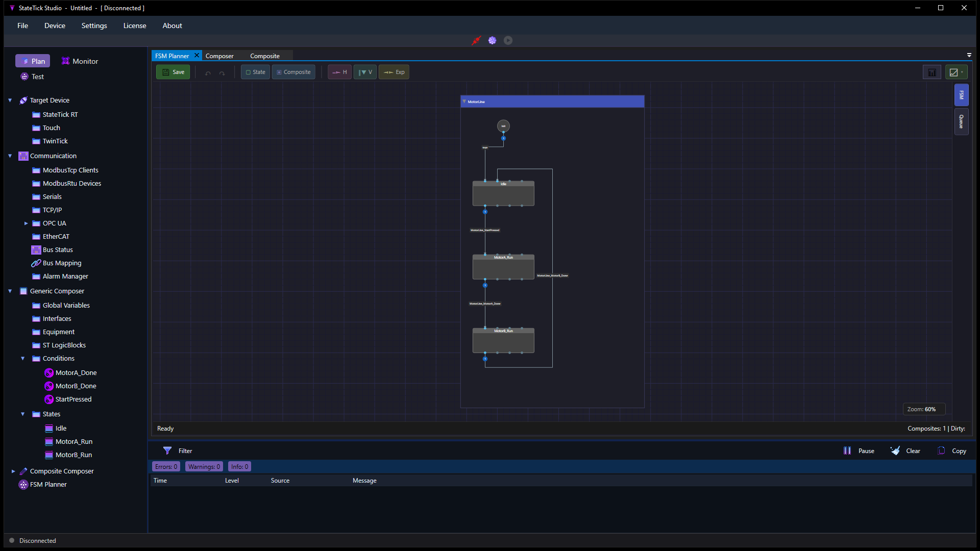The height and width of the screenshot is (551, 980).
Task: Copy the log messages
Action: point(952,451)
